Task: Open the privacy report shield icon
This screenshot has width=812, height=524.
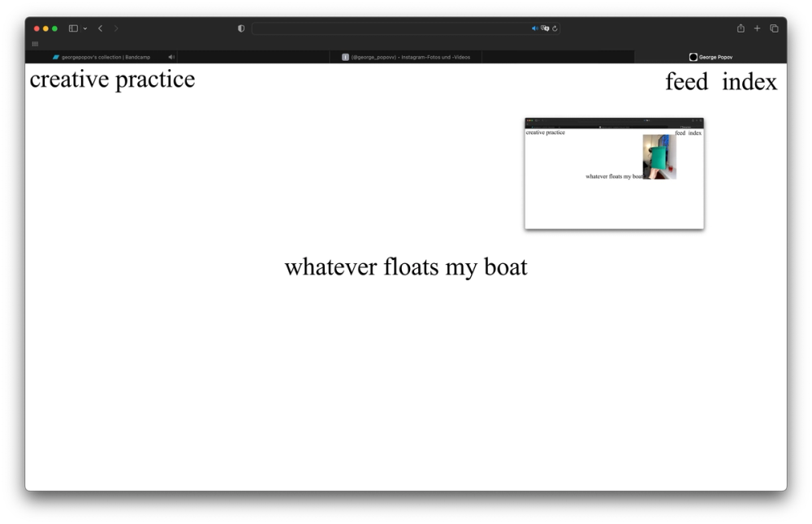Action: click(x=241, y=28)
